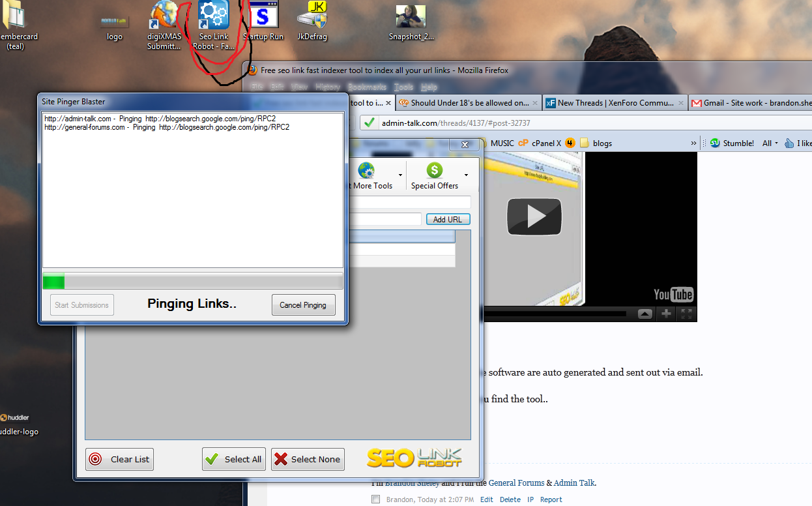Click the YouTube video seek bar
The width and height of the screenshot is (812, 506).
pyautogui.click(x=554, y=314)
